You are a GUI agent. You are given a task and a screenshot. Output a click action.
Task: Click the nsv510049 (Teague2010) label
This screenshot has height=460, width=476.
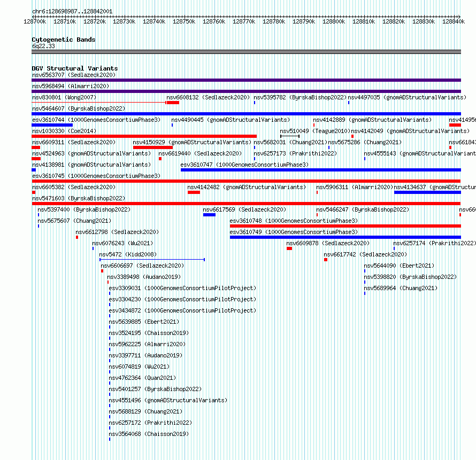coord(315,131)
